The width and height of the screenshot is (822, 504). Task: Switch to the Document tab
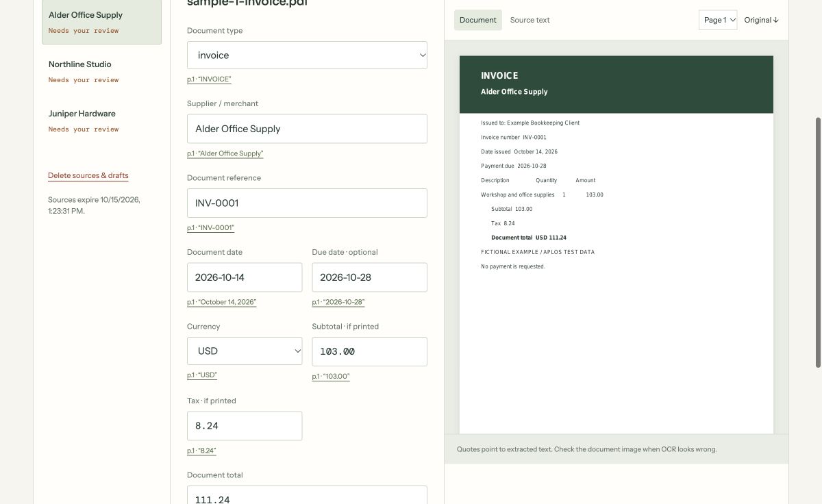pyautogui.click(x=478, y=20)
